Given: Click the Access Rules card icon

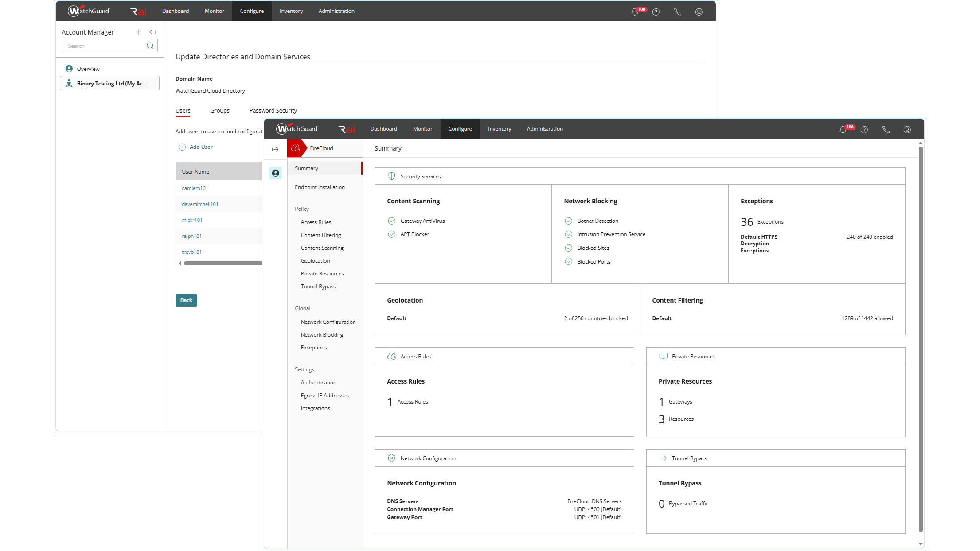Looking at the screenshot, I should tap(391, 356).
